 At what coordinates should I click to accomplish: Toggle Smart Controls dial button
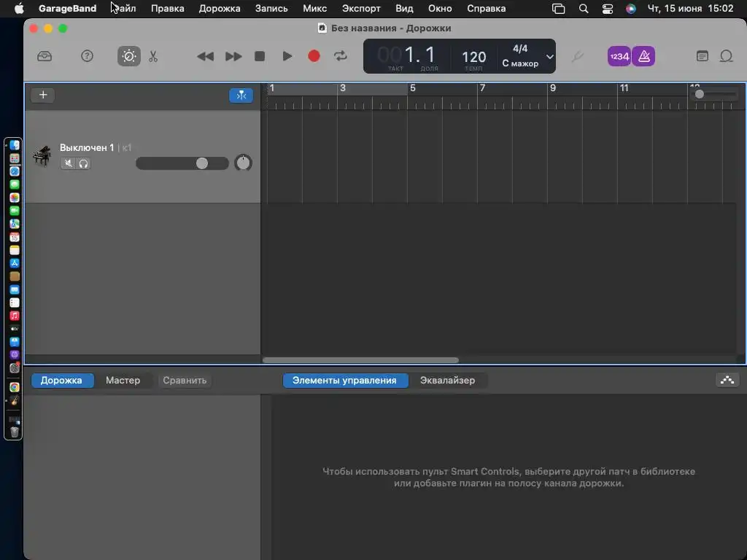coord(129,56)
